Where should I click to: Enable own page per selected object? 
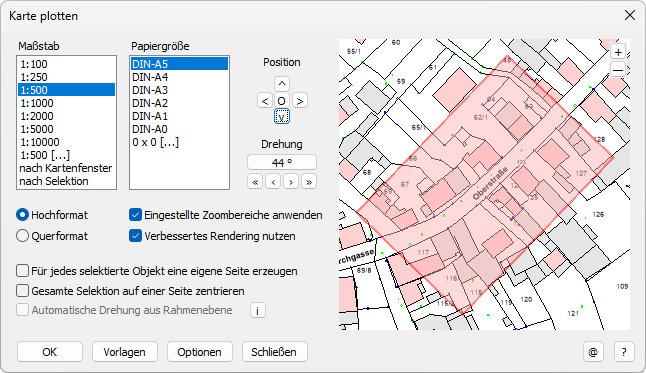(157, 271)
